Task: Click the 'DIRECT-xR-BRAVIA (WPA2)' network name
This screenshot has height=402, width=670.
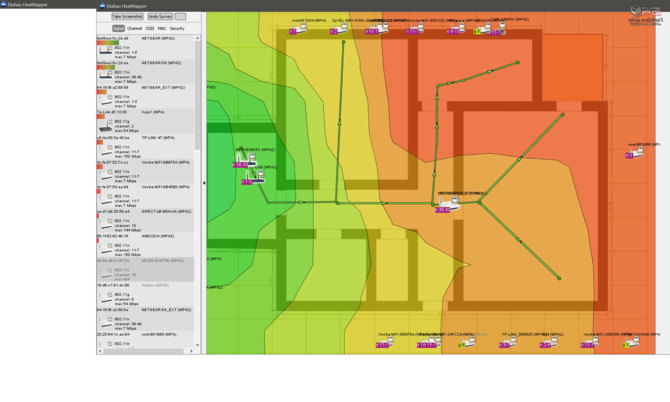Action: click(166, 211)
